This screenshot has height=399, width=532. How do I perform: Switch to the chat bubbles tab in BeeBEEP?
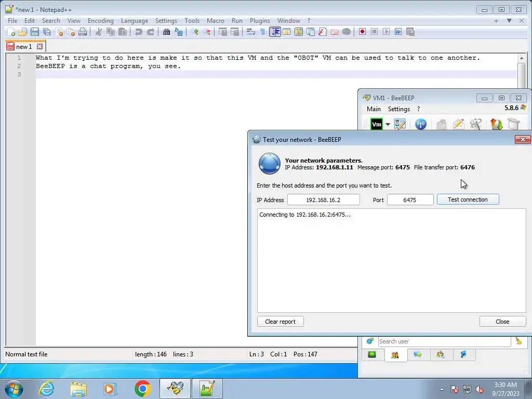click(418, 355)
